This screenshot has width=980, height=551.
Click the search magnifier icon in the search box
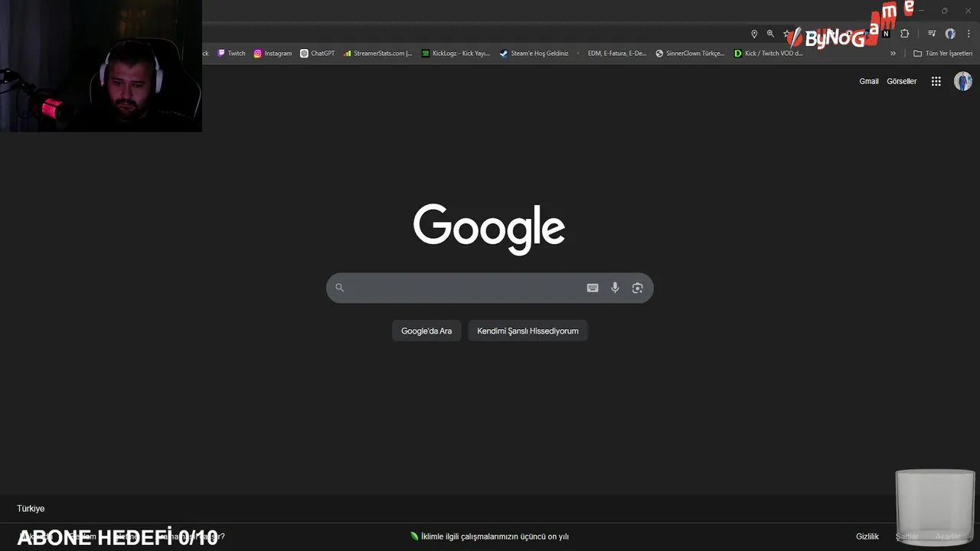pos(340,288)
